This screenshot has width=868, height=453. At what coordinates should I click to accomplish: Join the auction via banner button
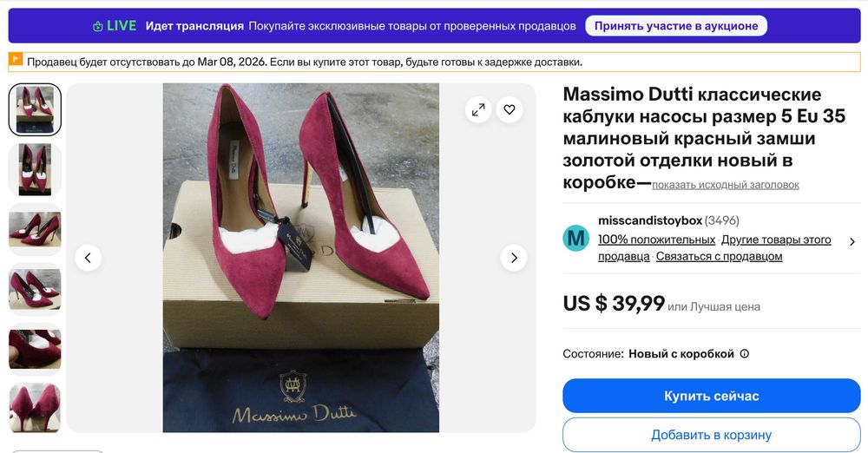(676, 26)
